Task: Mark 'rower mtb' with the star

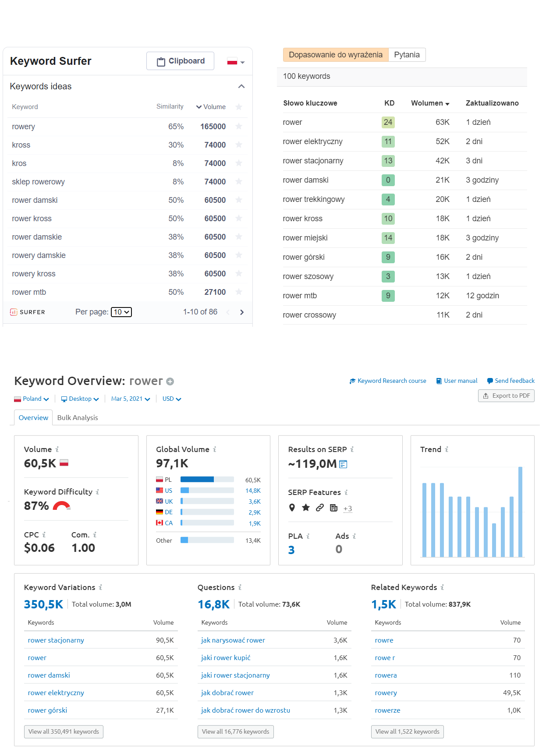Action: click(x=239, y=292)
